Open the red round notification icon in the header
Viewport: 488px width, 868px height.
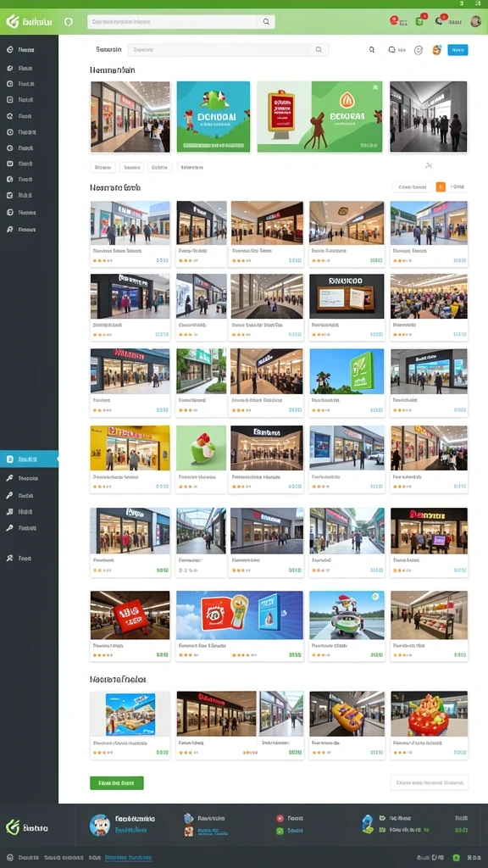pos(393,20)
